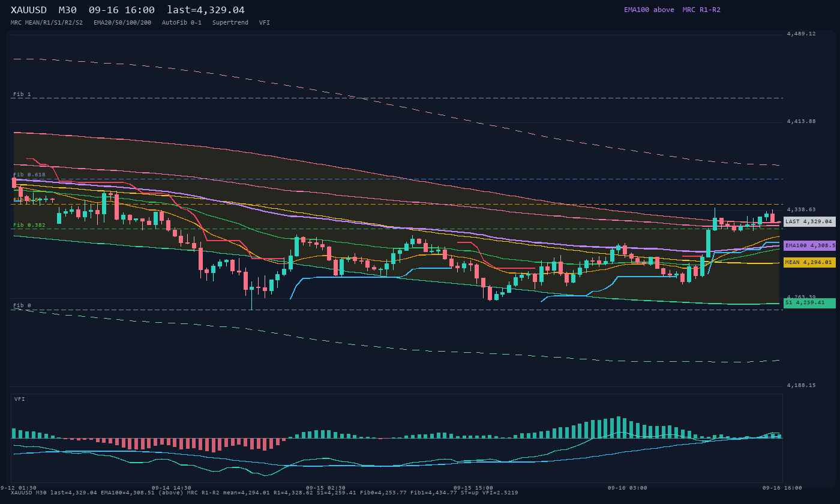
Task: Click the 09-15 02:30 time axis label
Action: (x=326, y=488)
